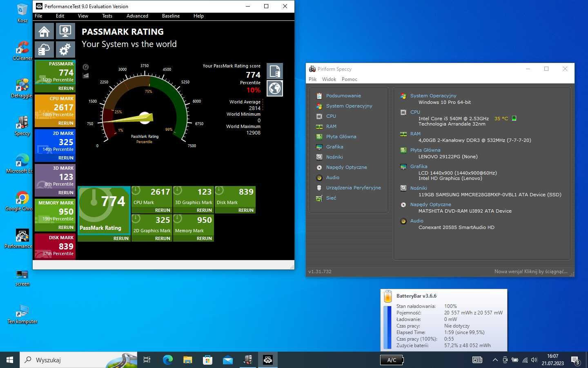Rerun Memory Mark in sidebar tile

point(66,227)
